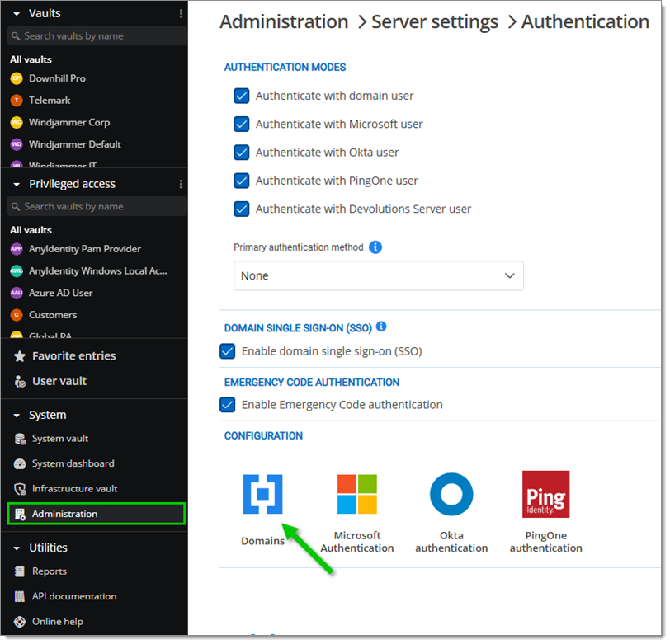Screen dimensions: 670x644
Task: Open PingOne authentication configuration icon
Action: [546, 495]
